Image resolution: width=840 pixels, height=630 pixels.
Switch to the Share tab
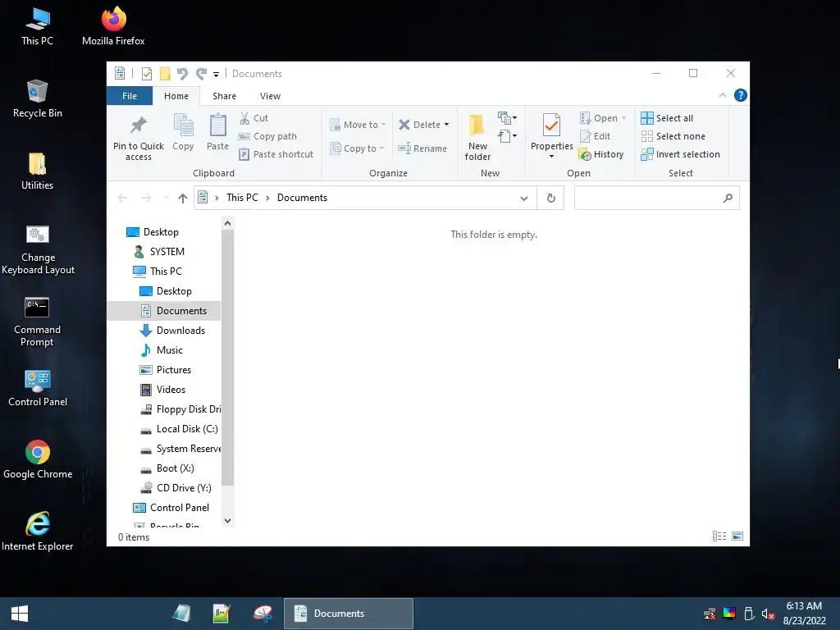coord(224,96)
